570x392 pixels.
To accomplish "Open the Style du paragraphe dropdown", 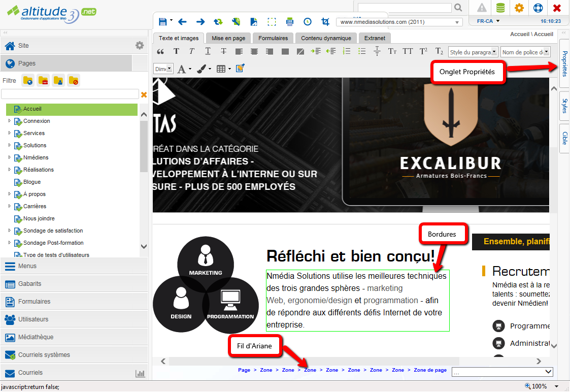I will coord(473,52).
